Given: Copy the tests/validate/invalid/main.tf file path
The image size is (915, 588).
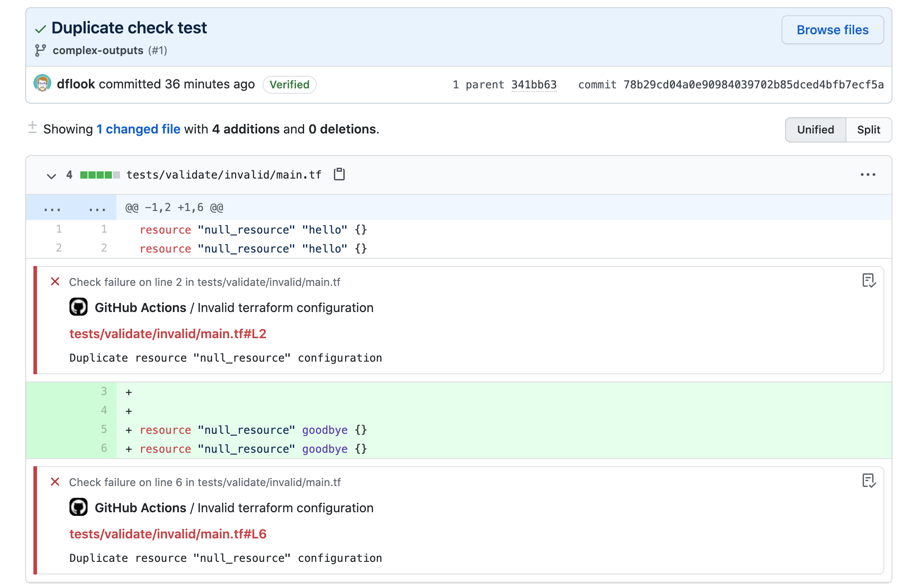Looking at the screenshot, I should 339,175.
